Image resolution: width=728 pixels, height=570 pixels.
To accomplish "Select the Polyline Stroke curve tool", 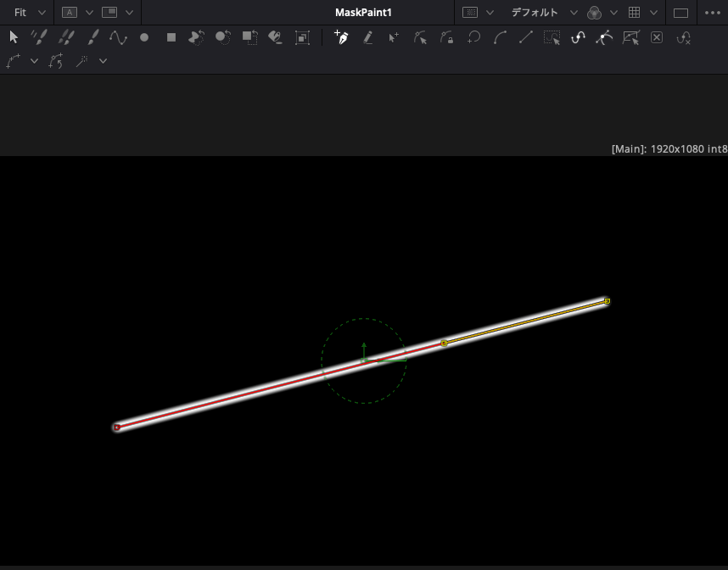I will point(118,37).
